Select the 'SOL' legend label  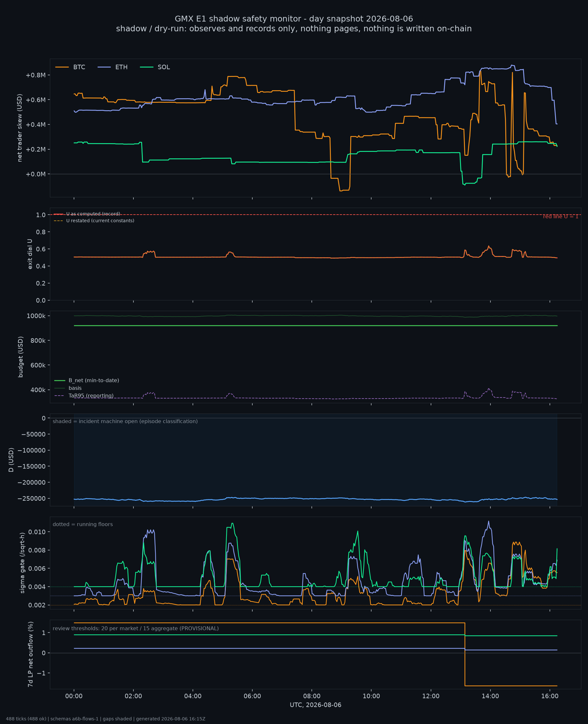tap(164, 67)
